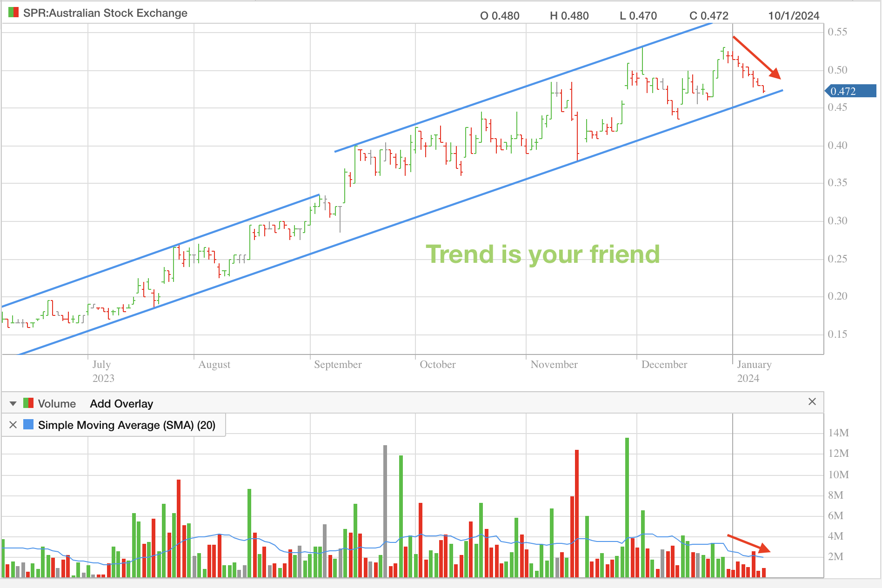Click the October axis label

(438, 365)
